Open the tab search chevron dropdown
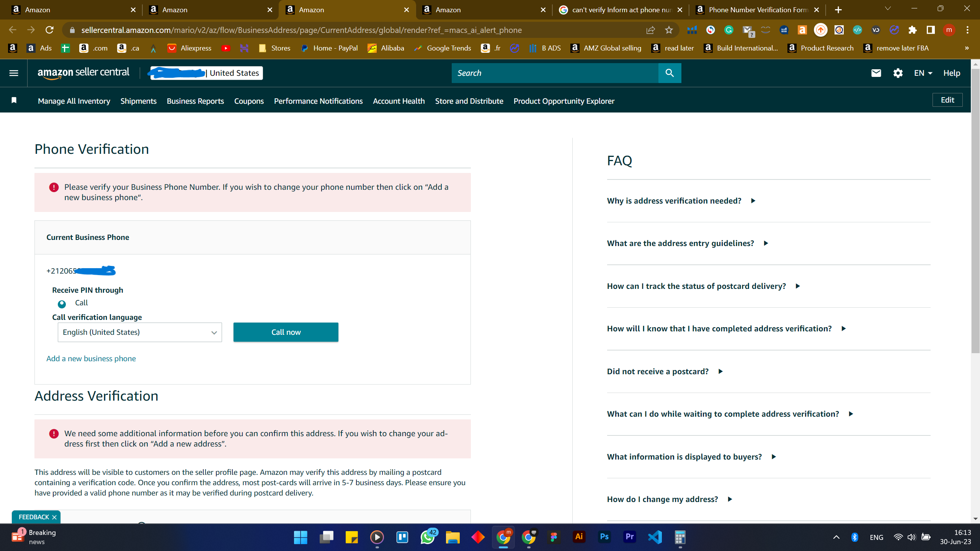This screenshot has height=551, width=980. pyautogui.click(x=888, y=9)
